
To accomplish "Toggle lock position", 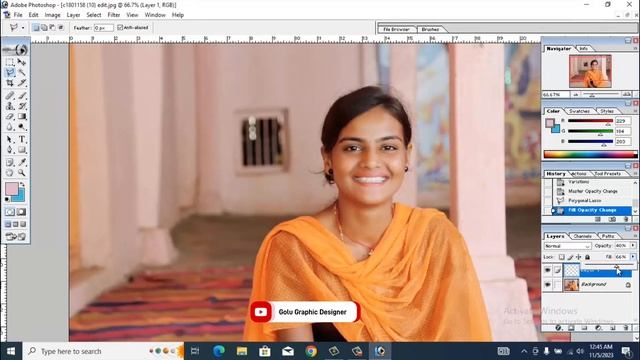I will pos(579,257).
